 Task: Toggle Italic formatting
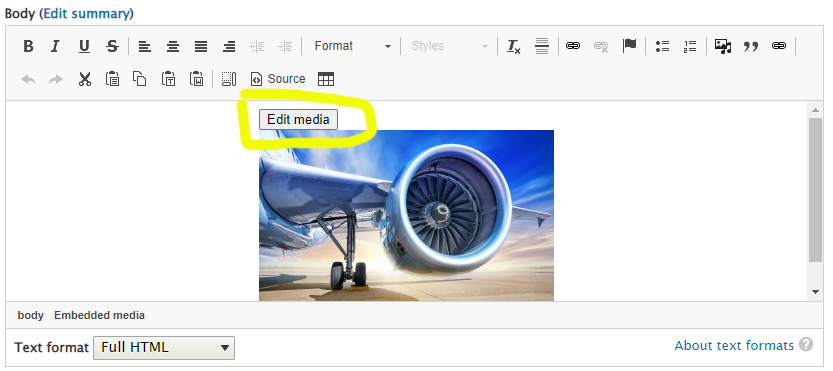[x=56, y=46]
